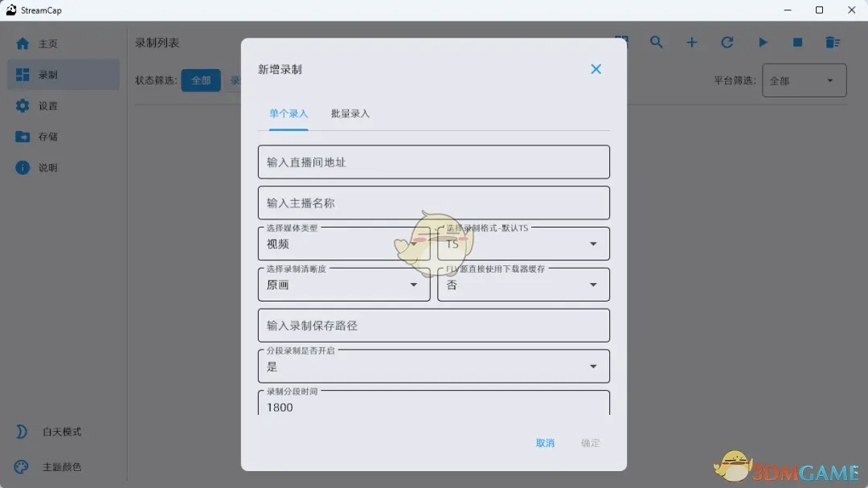Open the search icon in the toolbar

tap(657, 43)
